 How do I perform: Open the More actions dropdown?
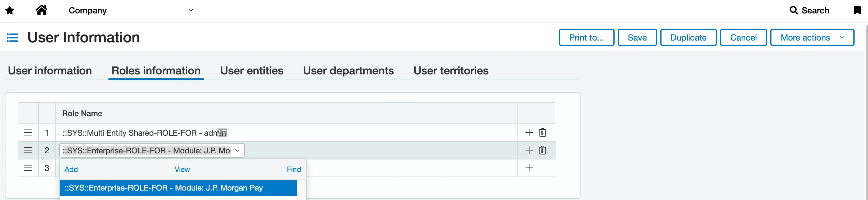tap(812, 37)
